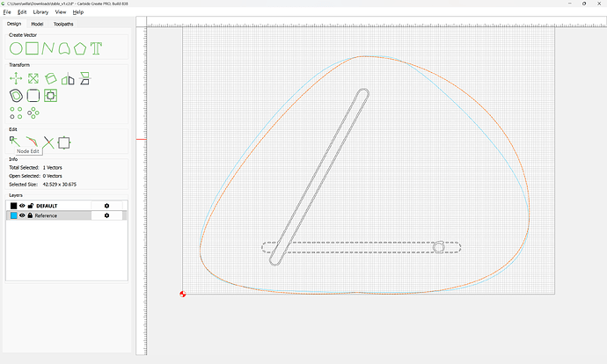Open the Offset Vectors tool
The image size is (607, 364).
pos(16,95)
